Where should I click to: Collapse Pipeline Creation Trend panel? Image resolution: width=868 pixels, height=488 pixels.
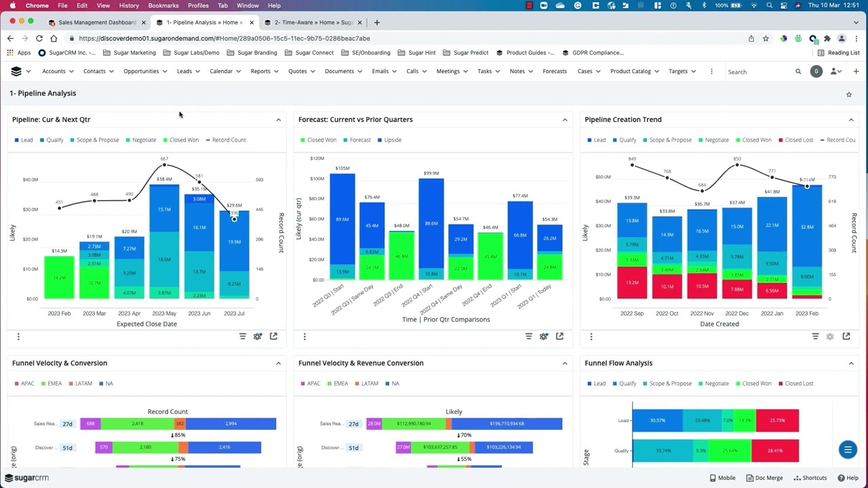pyautogui.click(x=851, y=120)
